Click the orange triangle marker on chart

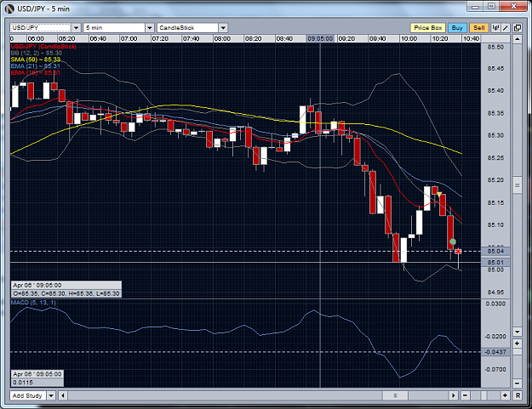[439, 195]
